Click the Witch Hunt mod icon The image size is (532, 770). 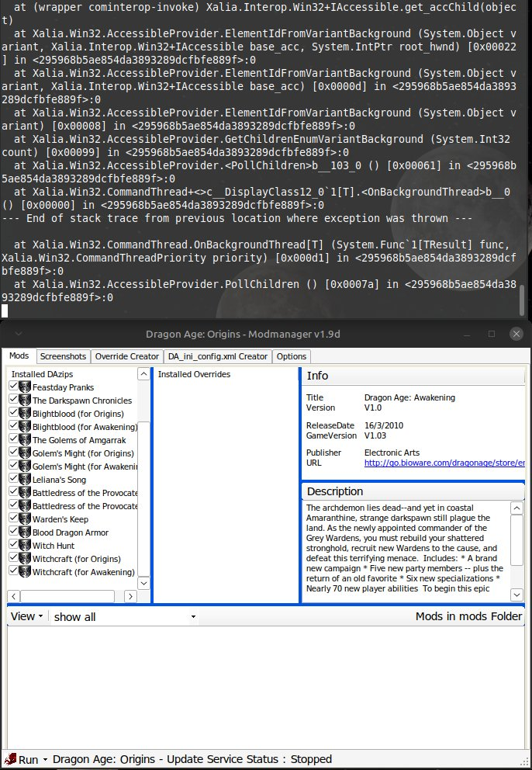(x=25, y=546)
